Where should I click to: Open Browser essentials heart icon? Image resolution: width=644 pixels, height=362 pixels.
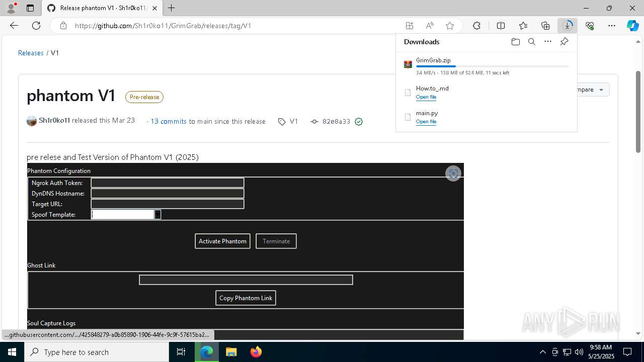pos(590,26)
